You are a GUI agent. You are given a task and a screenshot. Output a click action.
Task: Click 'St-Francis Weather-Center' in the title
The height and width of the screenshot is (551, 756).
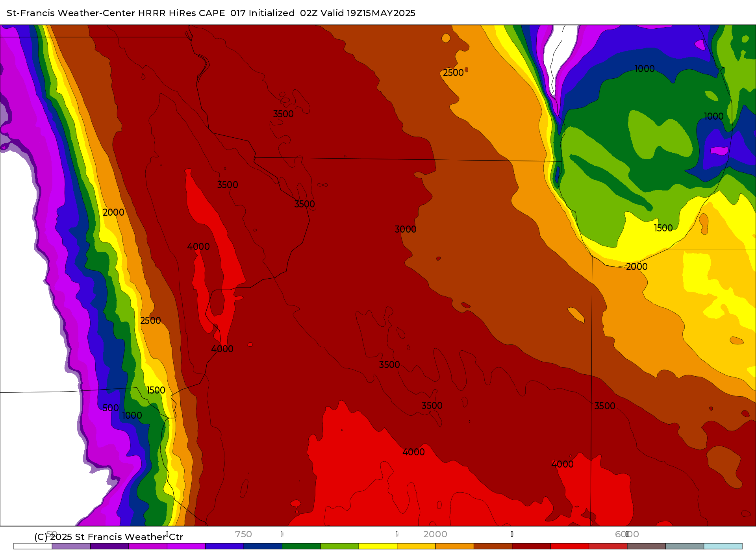coord(71,13)
